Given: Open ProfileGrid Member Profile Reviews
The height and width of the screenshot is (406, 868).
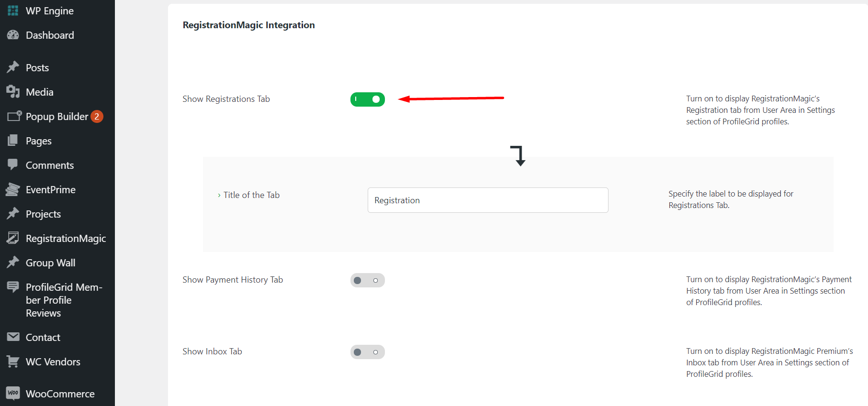Looking at the screenshot, I should (x=64, y=300).
